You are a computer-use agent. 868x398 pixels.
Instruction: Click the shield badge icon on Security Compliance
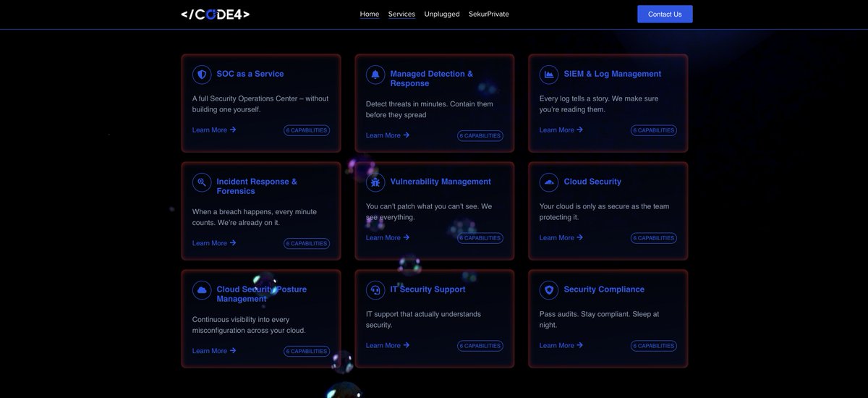(549, 290)
